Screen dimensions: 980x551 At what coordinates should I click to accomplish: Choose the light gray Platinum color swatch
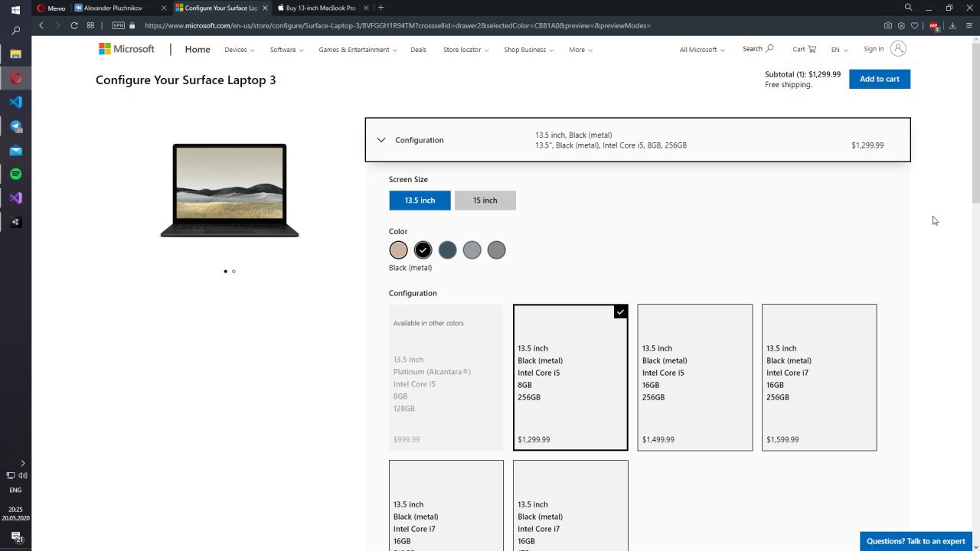point(472,250)
